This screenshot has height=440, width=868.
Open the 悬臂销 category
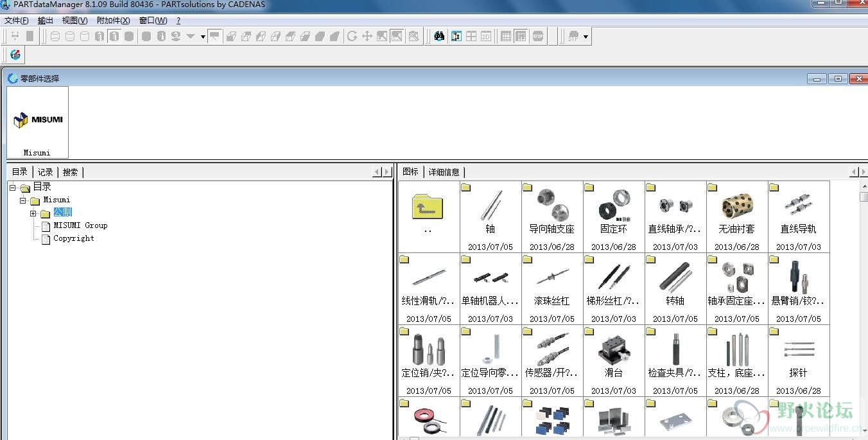tap(799, 288)
